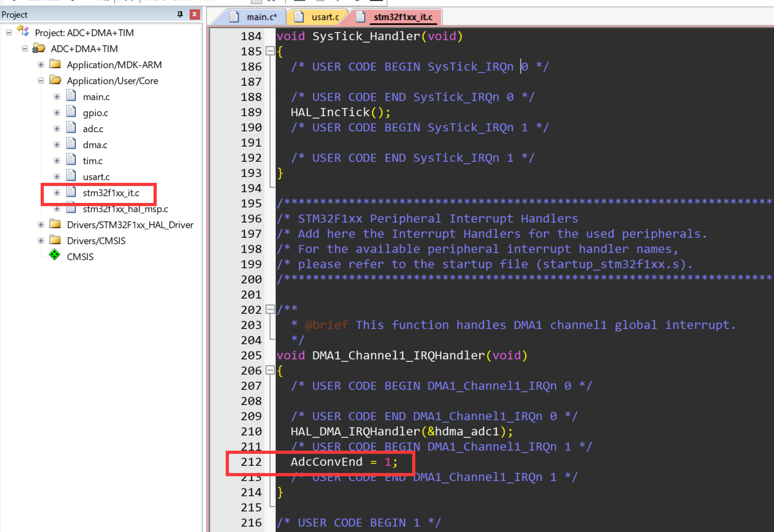This screenshot has height=532, width=774.
Task: Place cursor on AdcConvEnd = 1; line
Action: click(344, 462)
